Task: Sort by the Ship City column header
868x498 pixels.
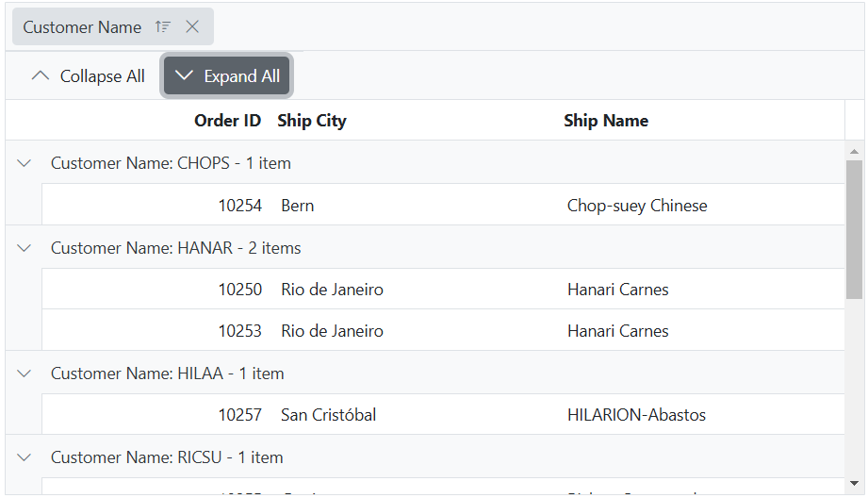Action: click(x=312, y=121)
